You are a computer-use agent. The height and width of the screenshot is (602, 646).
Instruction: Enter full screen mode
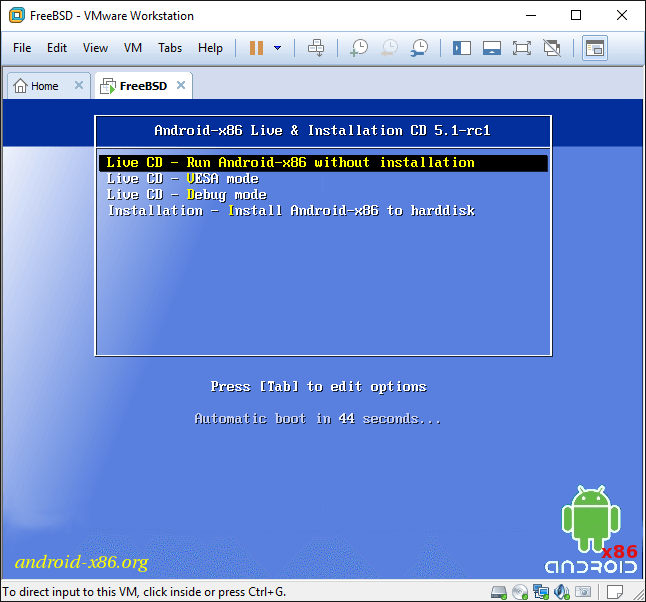pos(522,48)
